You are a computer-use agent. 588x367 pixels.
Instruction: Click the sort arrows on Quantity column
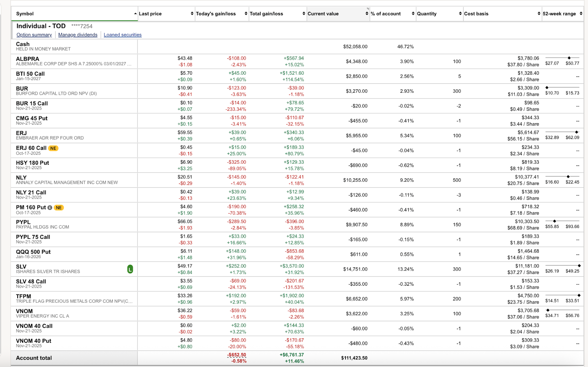pyautogui.click(x=460, y=14)
